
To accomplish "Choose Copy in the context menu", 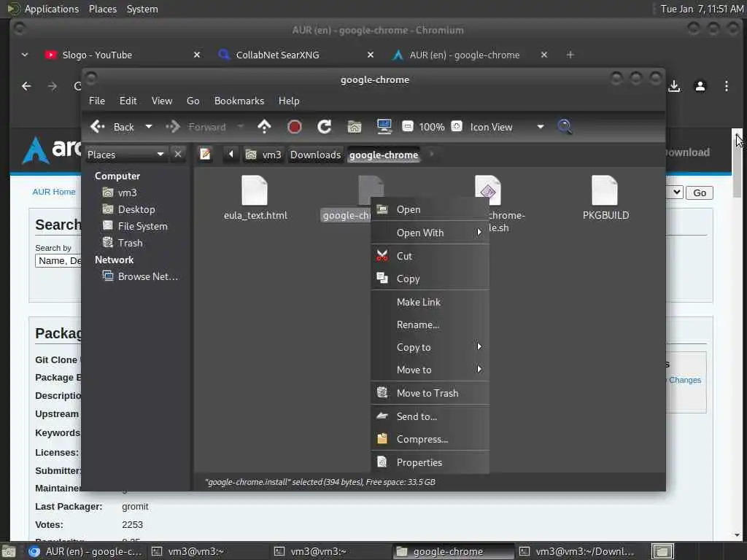I will (x=430, y=279).
